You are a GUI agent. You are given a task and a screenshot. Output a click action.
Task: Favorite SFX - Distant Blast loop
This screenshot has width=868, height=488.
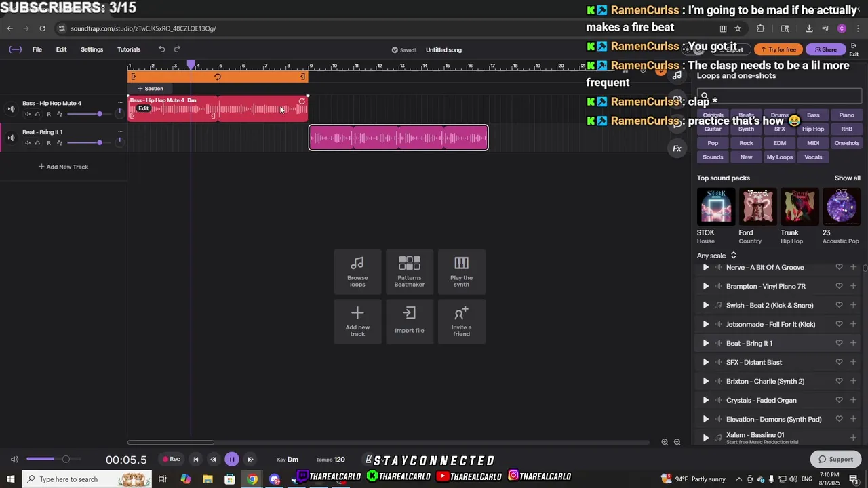[x=839, y=363]
